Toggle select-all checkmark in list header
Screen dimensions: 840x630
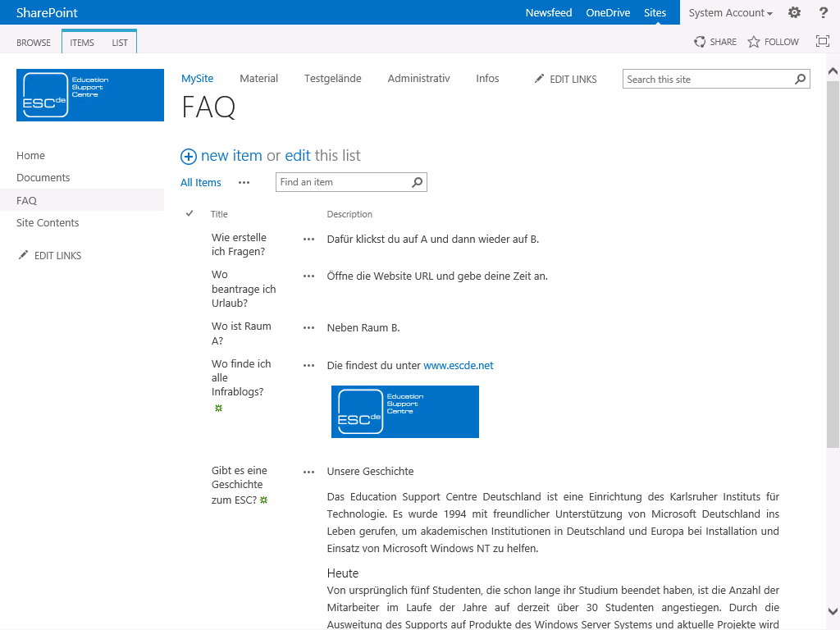[189, 213]
